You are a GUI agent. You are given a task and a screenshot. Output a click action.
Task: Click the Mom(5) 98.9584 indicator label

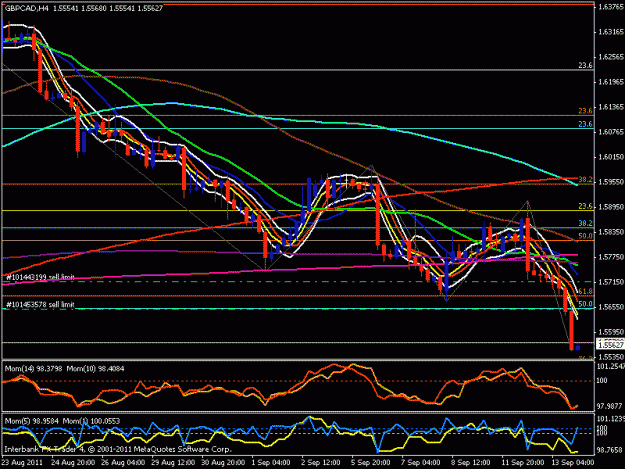(x=31, y=421)
